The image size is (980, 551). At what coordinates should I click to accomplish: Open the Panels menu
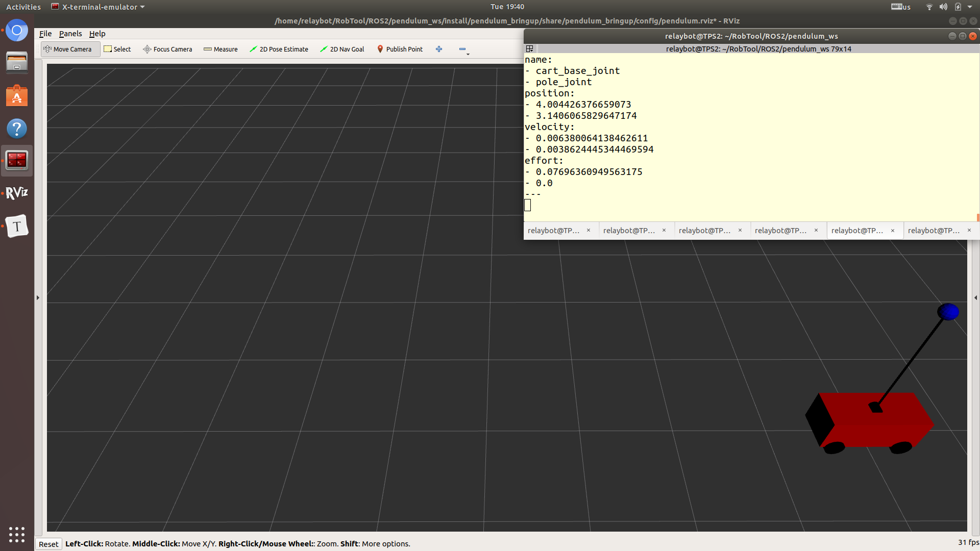click(70, 34)
